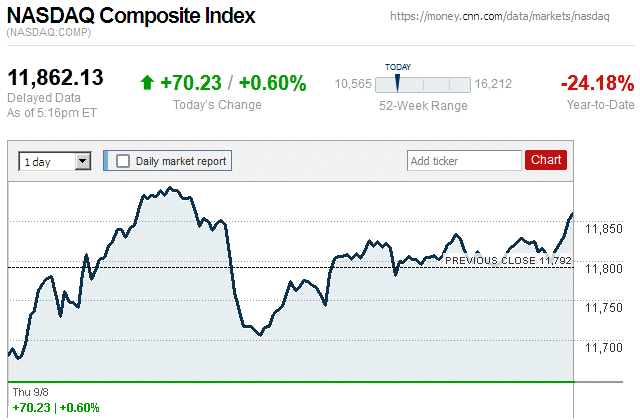Click the 11,850 y-axis label

[602, 229]
